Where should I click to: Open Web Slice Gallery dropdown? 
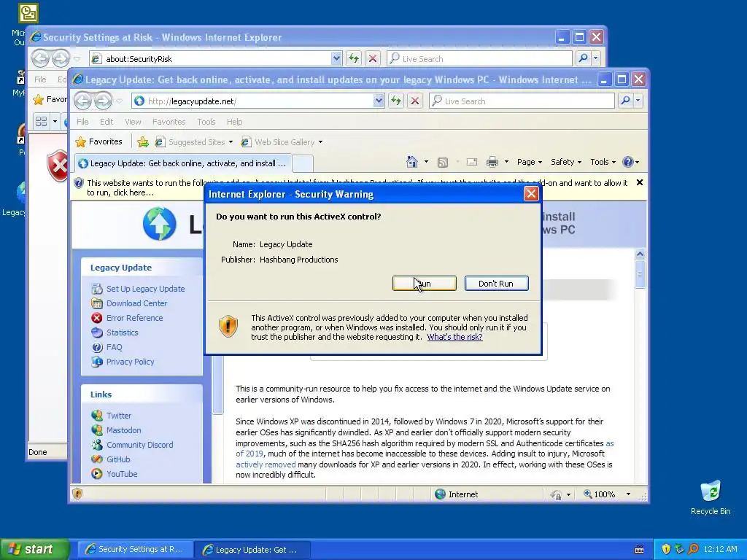coord(282,142)
